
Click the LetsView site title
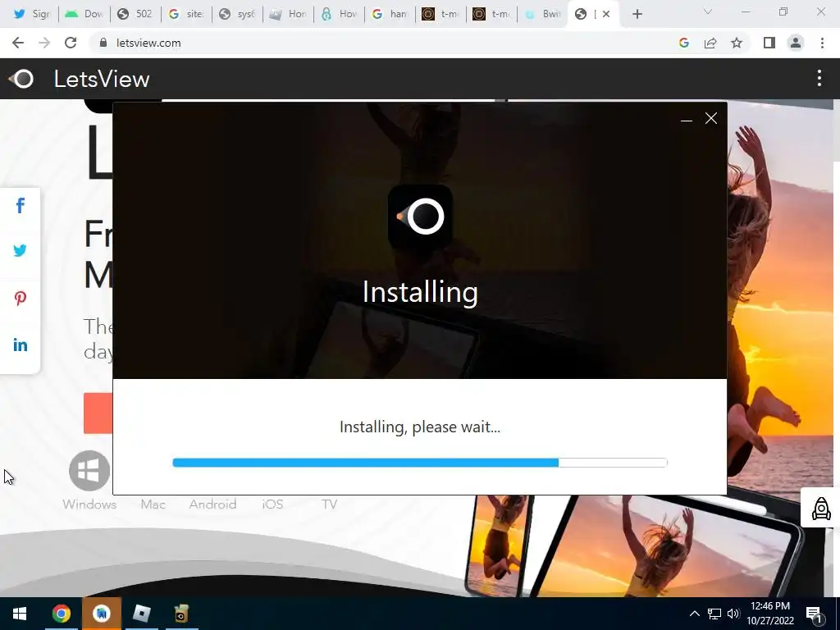pos(101,80)
